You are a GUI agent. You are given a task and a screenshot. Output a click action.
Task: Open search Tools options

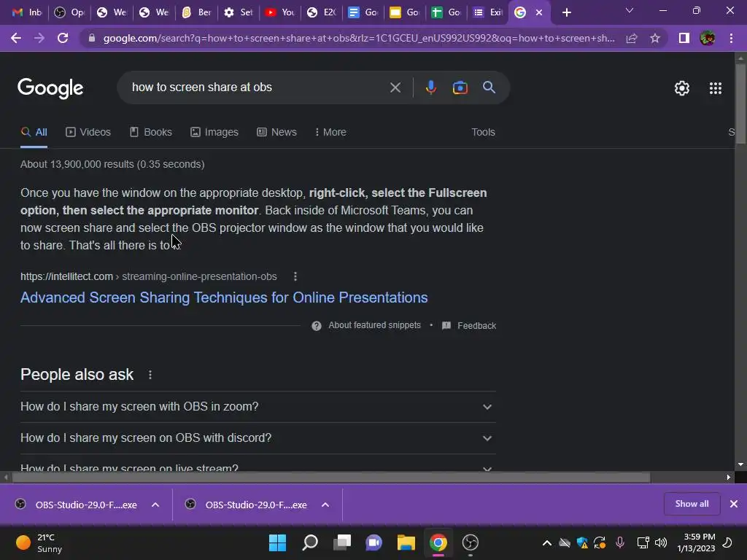[x=483, y=133]
